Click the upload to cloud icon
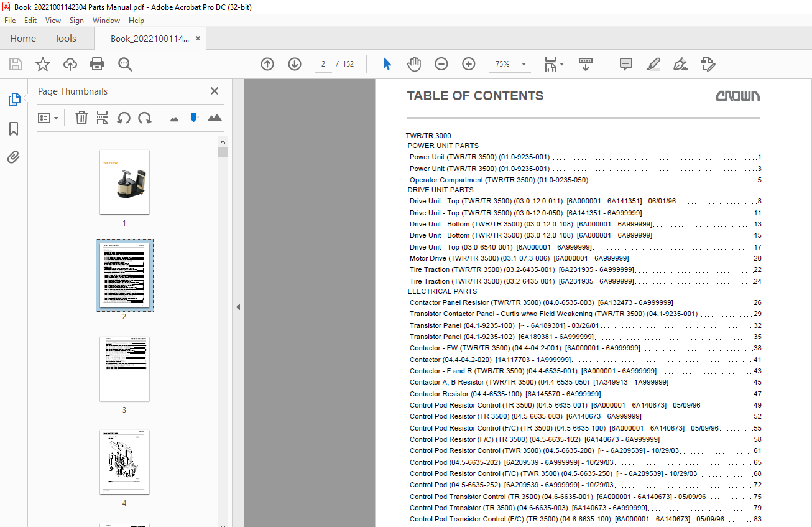 coord(70,64)
